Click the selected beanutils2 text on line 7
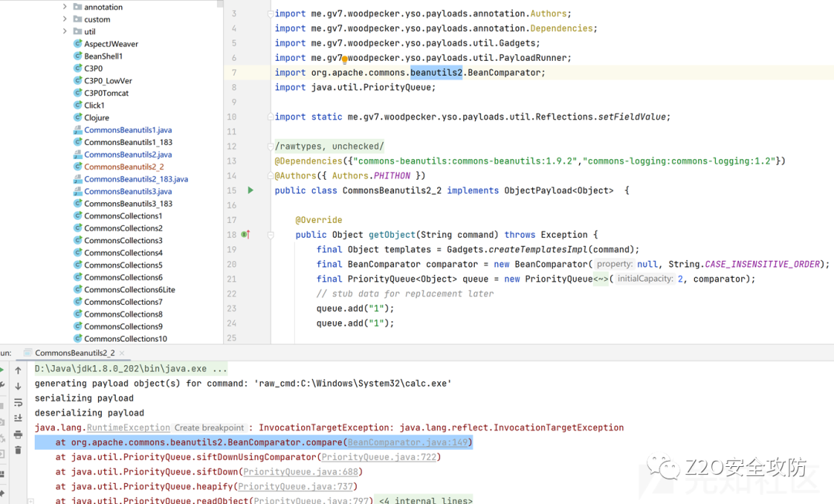This screenshot has height=504, width=834. pos(436,73)
